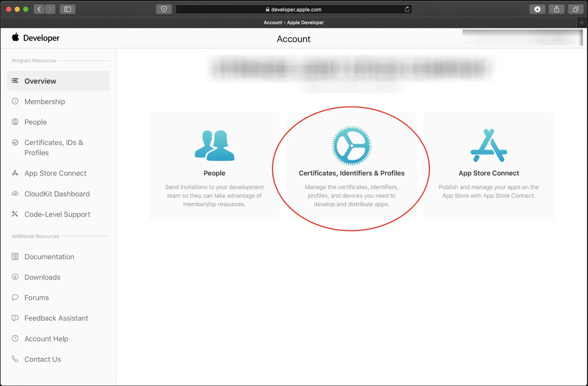Click the Account Help question mark icon
This screenshot has height=386, width=588.
pyautogui.click(x=15, y=338)
